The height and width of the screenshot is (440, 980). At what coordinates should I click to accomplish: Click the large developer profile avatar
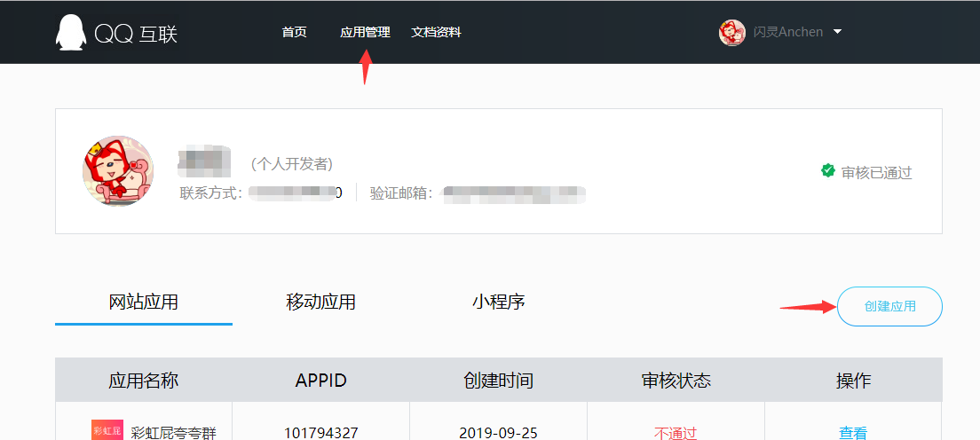click(118, 171)
